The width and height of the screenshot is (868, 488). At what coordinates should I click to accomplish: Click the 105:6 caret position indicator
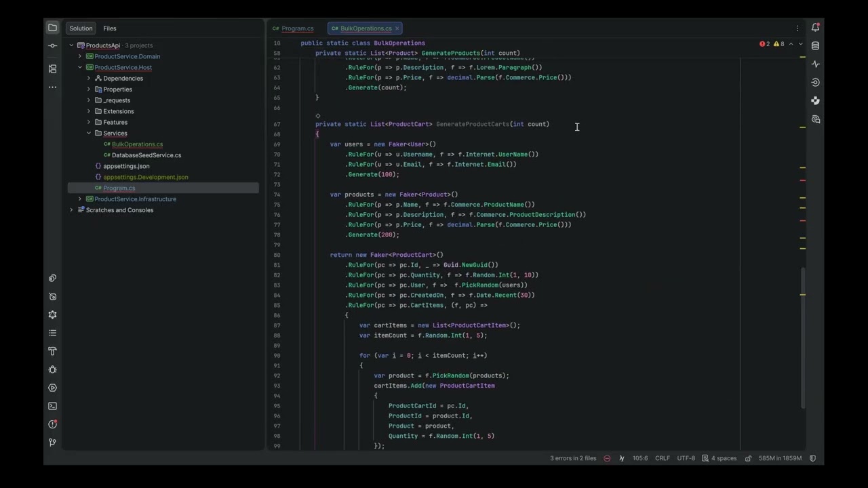click(x=640, y=458)
